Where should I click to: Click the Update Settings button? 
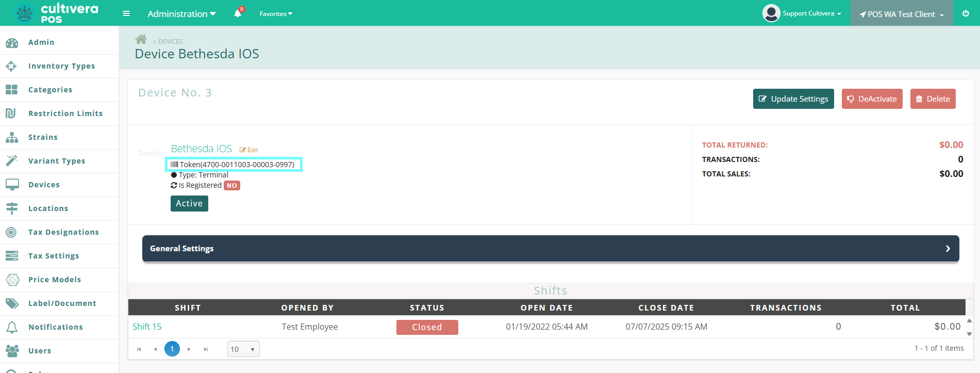[793, 99]
